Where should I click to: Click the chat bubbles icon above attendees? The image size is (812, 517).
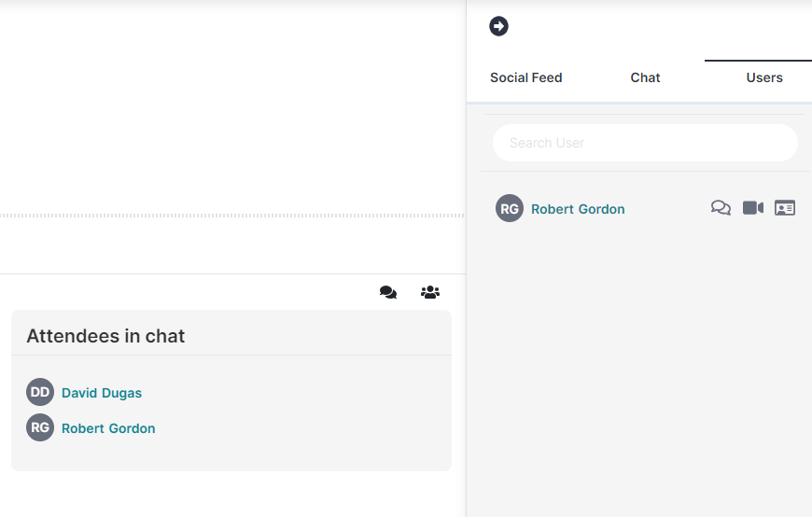(x=388, y=292)
